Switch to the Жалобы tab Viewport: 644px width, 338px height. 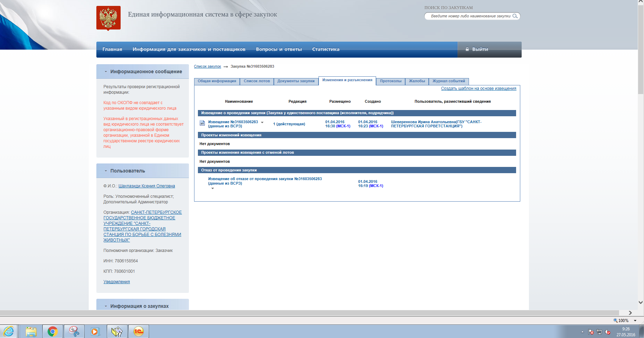(417, 81)
